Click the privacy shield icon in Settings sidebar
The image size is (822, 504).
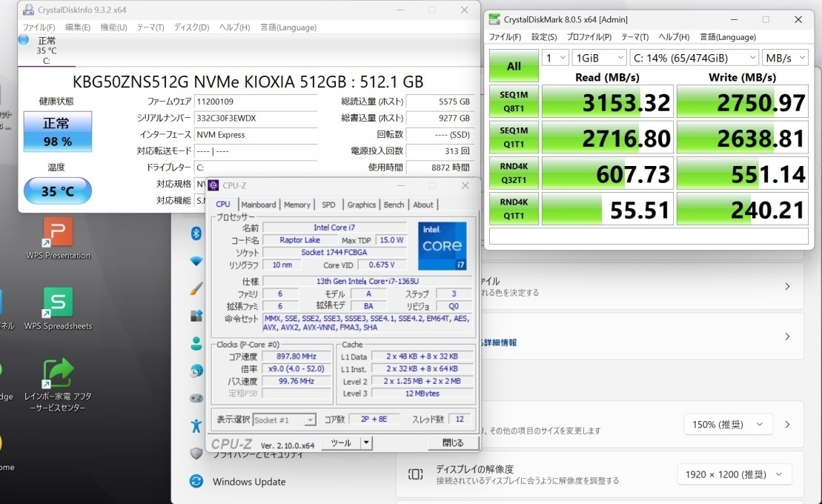(x=196, y=453)
